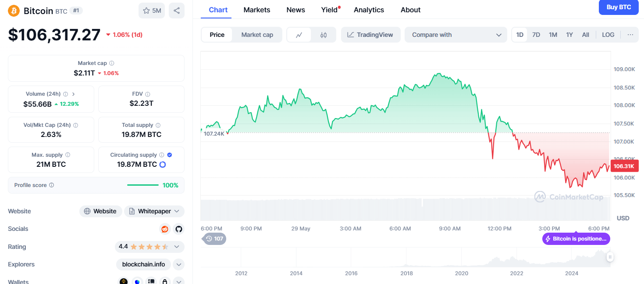The image size is (644, 284).
Task: Open the Binance wallet icon
Action: (124, 282)
